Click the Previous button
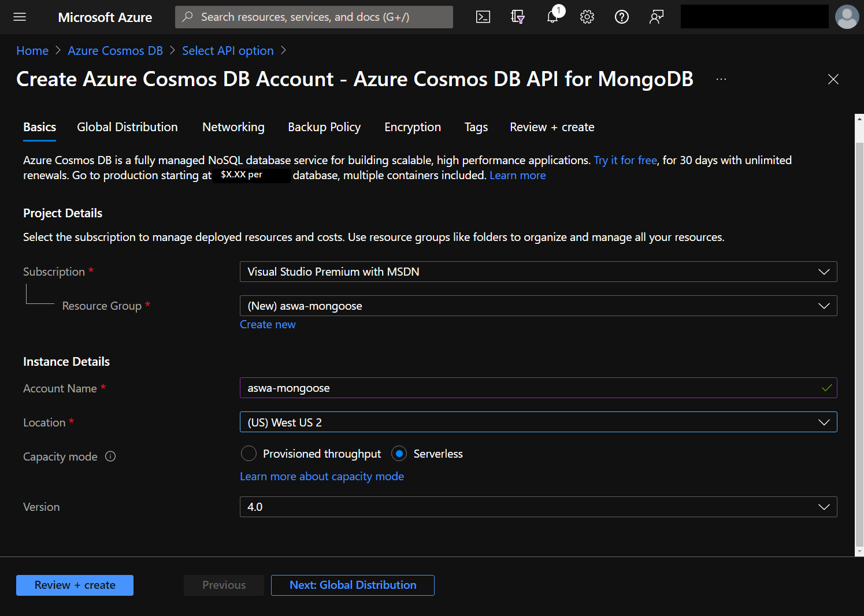The width and height of the screenshot is (864, 616). 224,585
